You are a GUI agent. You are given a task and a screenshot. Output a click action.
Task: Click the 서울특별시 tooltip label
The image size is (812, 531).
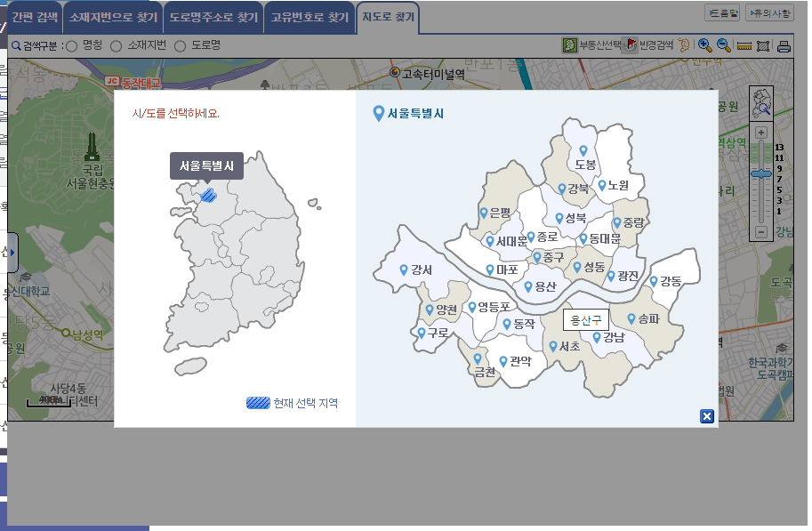(206, 165)
